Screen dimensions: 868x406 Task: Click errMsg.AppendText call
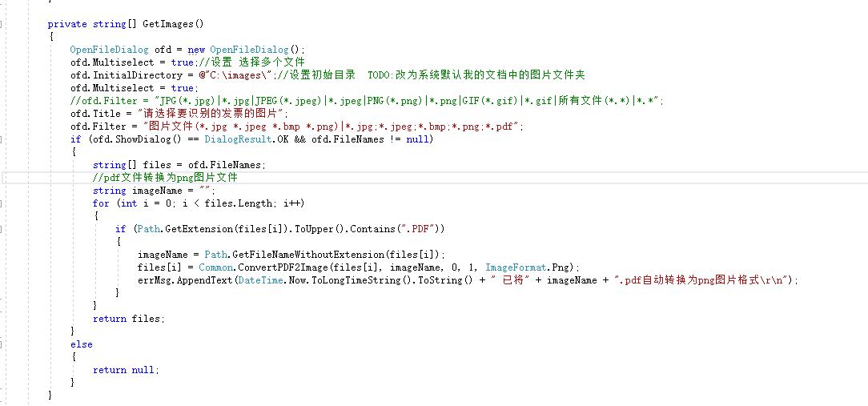[185, 279]
